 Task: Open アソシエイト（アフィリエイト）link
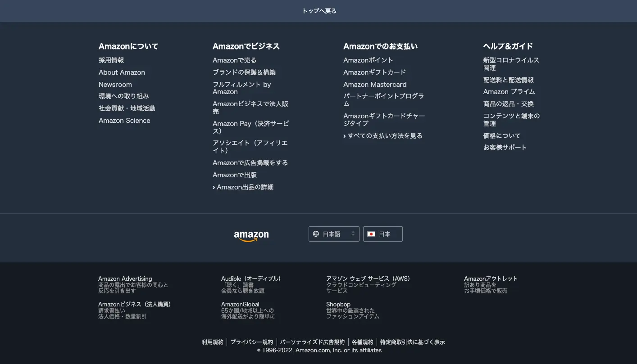point(250,147)
